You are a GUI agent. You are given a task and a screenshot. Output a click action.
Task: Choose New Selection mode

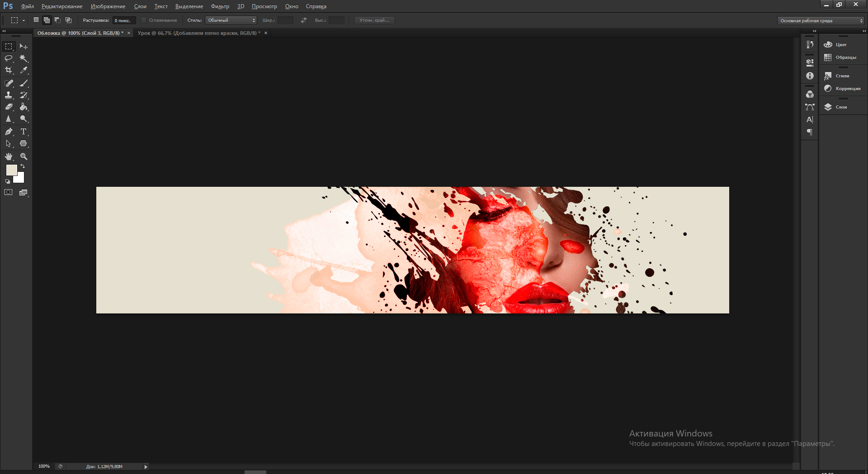pos(36,20)
